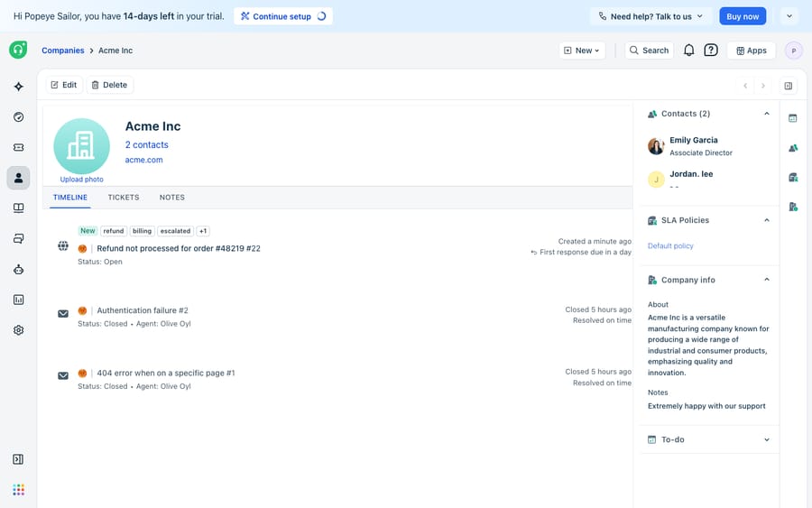Viewport: 812px width, 508px height.
Task: Switch to the TICKETS tab
Action: pyautogui.click(x=124, y=198)
